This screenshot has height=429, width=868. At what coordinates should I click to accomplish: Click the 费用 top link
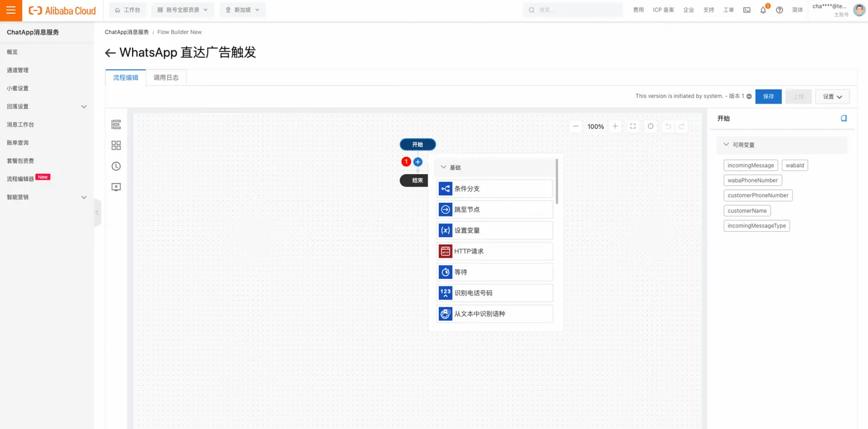pos(639,10)
